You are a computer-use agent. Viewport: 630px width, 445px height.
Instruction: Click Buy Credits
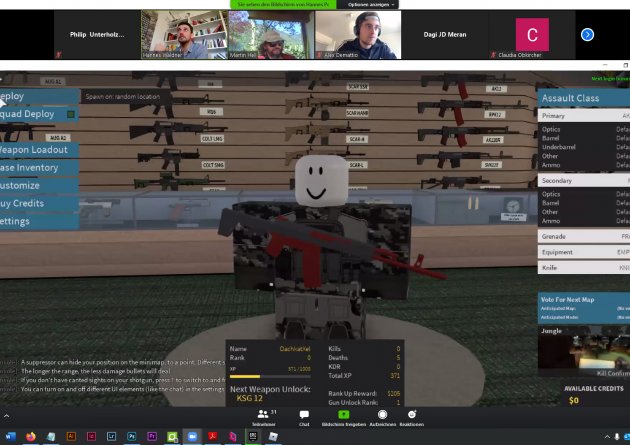click(x=39, y=203)
